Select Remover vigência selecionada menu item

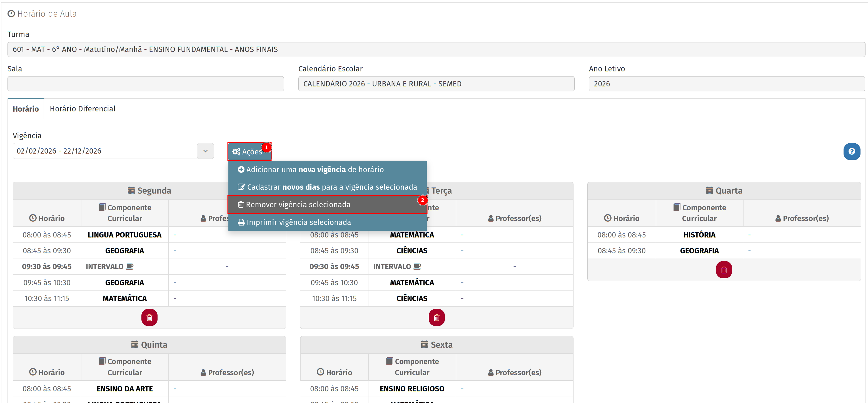point(298,204)
